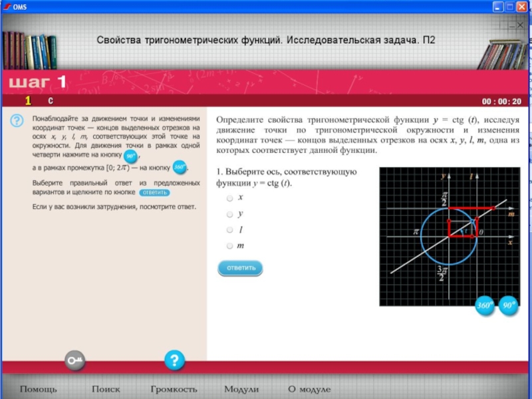
Task: Run the 90° animation button under graph
Action: (x=509, y=305)
